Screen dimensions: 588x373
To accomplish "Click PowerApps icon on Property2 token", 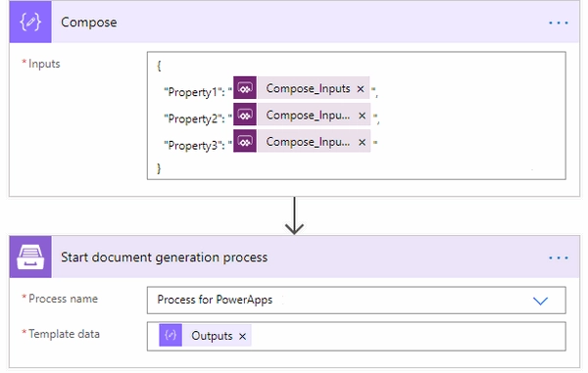I will pyautogui.click(x=245, y=115).
